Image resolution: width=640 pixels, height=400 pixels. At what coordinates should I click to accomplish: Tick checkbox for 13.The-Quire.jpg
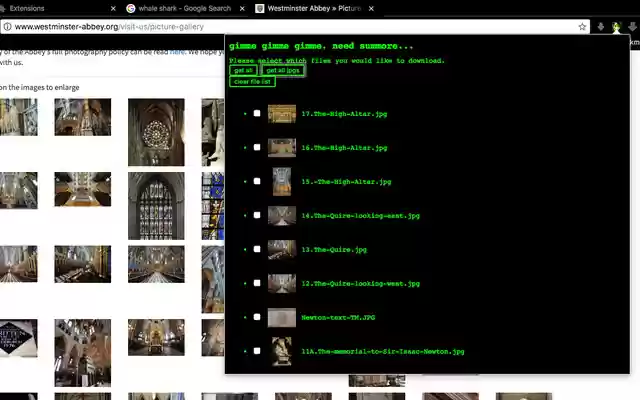257,249
